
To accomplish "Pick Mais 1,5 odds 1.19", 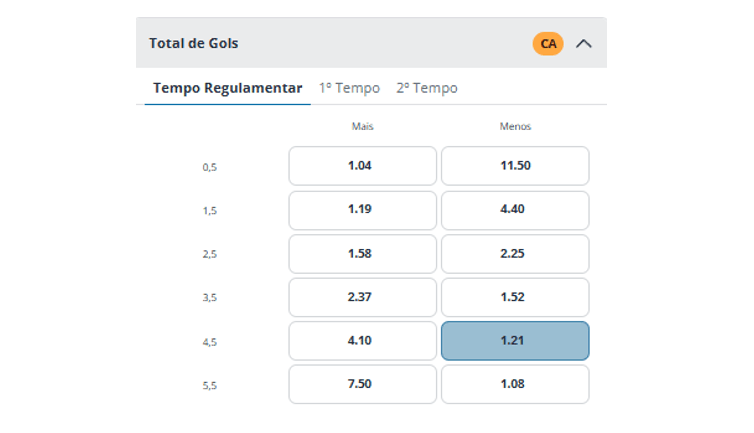I will click(362, 210).
